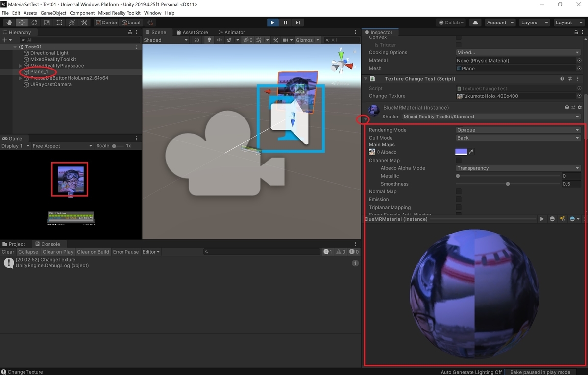Step one frame forward
This screenshot has width=588, height=375.
pos(297,23)
